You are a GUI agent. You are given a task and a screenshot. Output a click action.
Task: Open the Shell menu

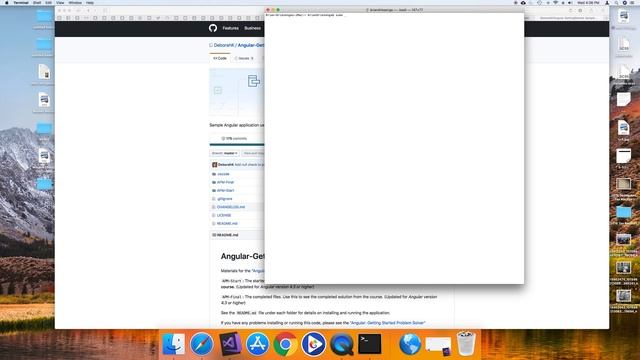37,2
